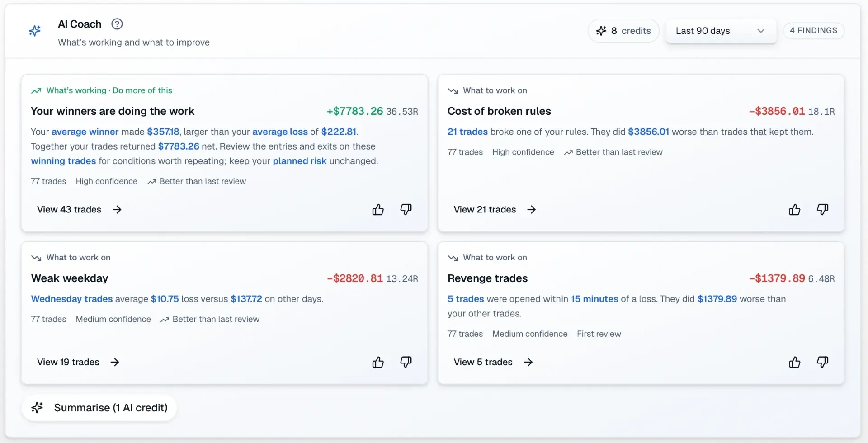
Task: Thumbs up the Cost of broken rules card
Action: (794, 210)
